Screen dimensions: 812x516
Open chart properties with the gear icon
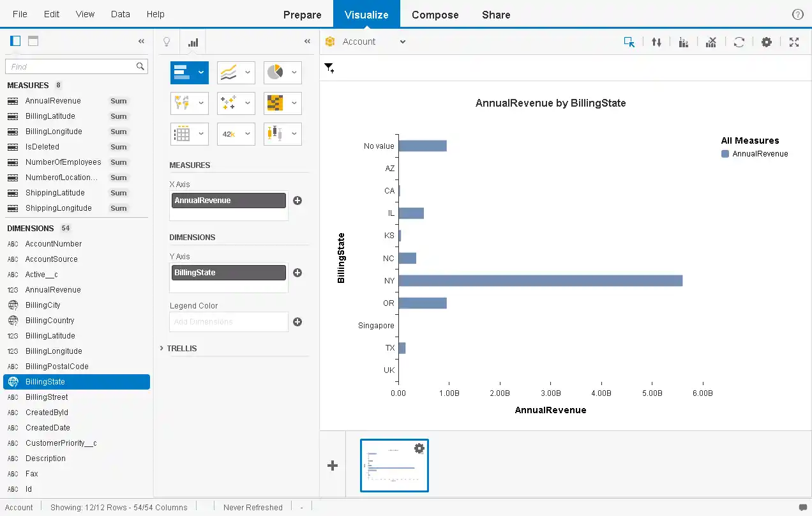pos(766,41)
